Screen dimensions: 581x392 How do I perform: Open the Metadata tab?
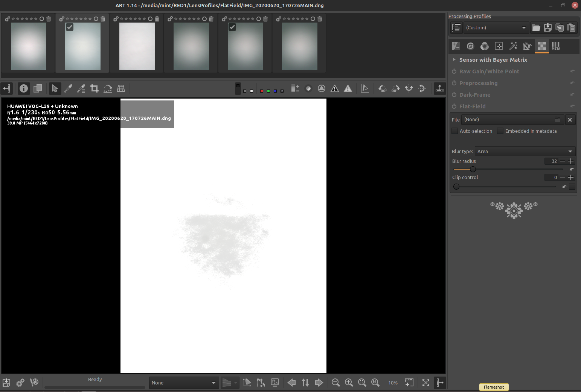[x=556, y=46]
